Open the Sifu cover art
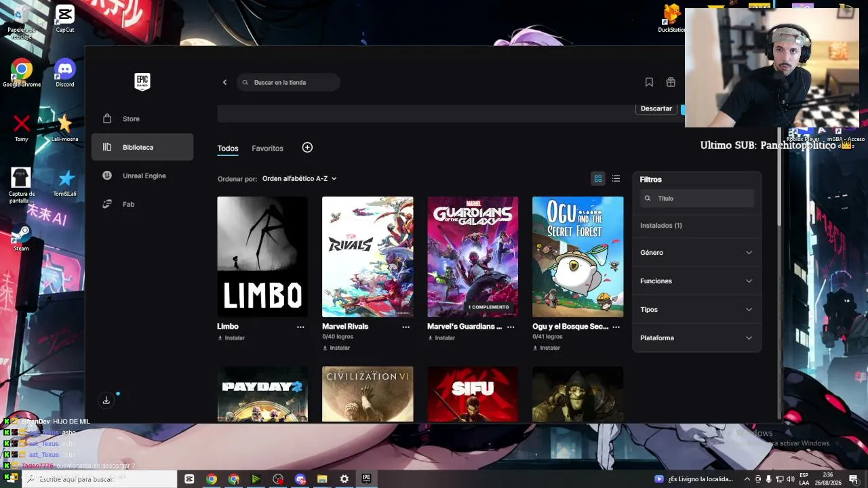Image resolution: width=868 pixels, height=488 pixels. pos(473,394)
